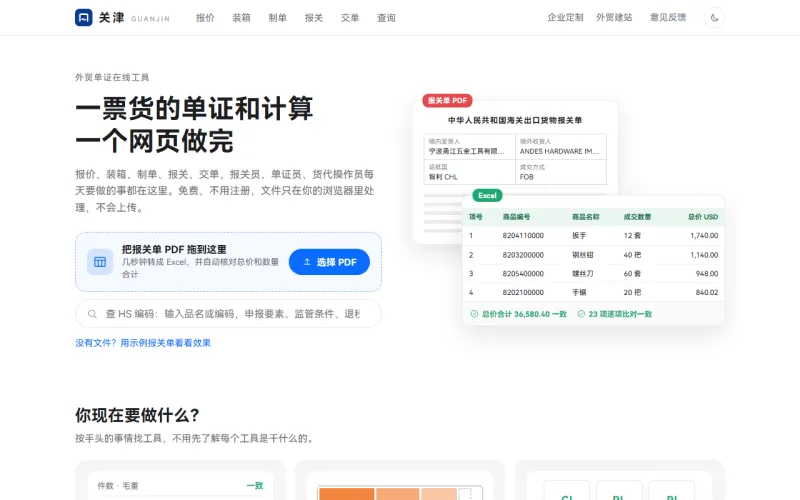Click the 宁波甬江五金工具 shipper field

click(469, 146)
